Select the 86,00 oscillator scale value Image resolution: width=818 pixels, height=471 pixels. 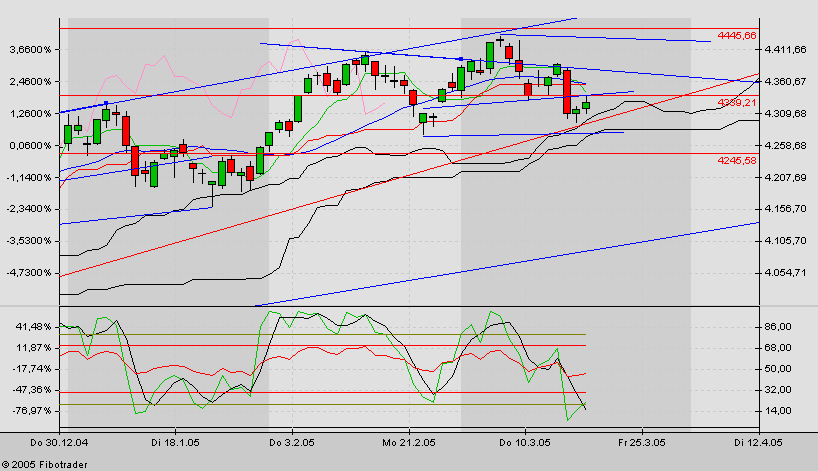778,327
